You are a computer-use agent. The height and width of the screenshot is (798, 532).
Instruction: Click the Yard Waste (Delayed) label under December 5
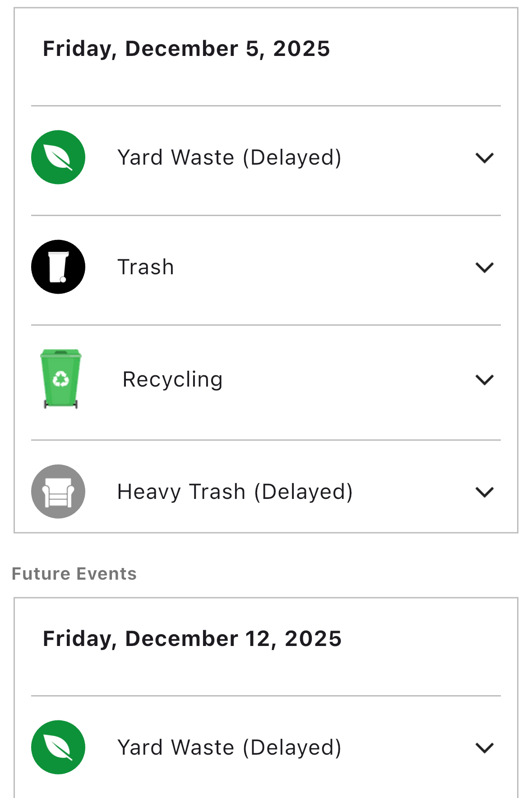click(x=229, y=157)
